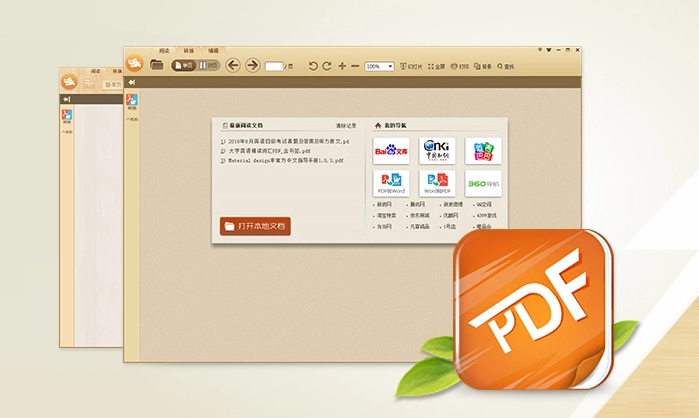Screen dimensions: 699x418
Task: Zoom out with the minus icon
Action: tap(355, 66)
